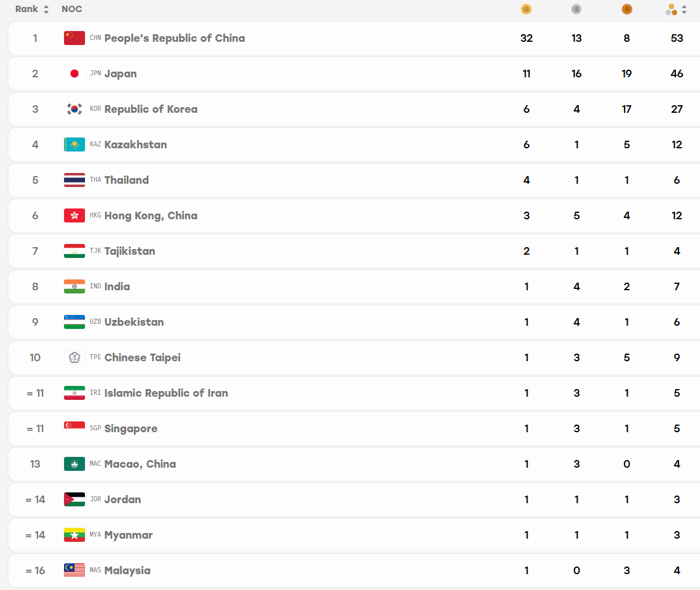This screenshot has width=700, height=590.
Task: Click the Myanmar flag icon
Action: [x=74, y=535]
